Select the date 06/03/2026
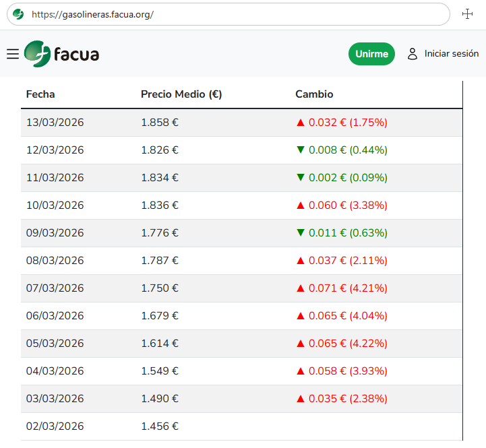 [x=55, y=315]
